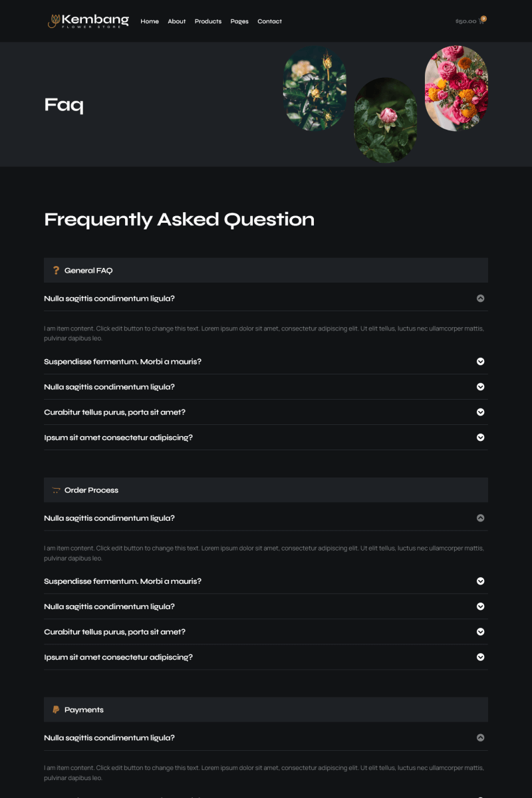Open the Home menu item

coord(150,21)
